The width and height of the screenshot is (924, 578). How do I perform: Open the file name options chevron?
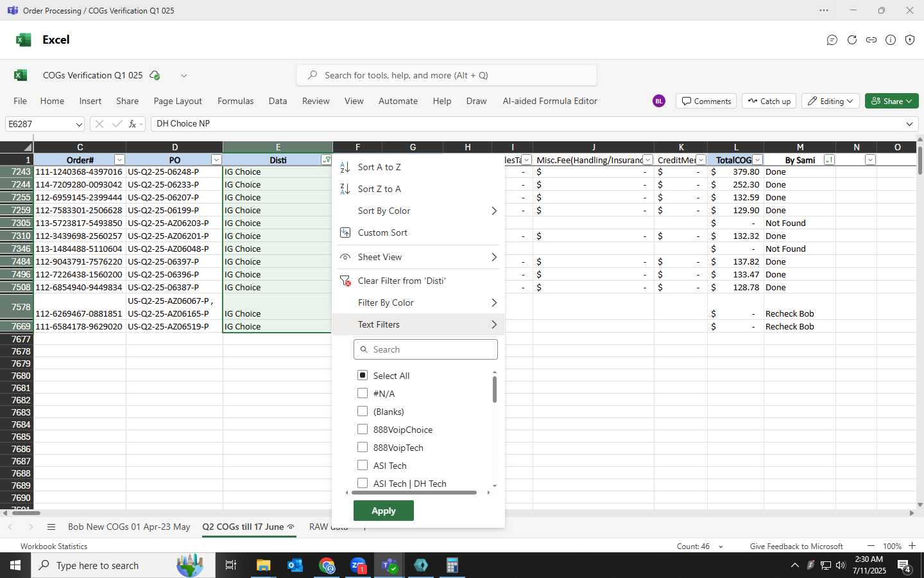[184, 76]
